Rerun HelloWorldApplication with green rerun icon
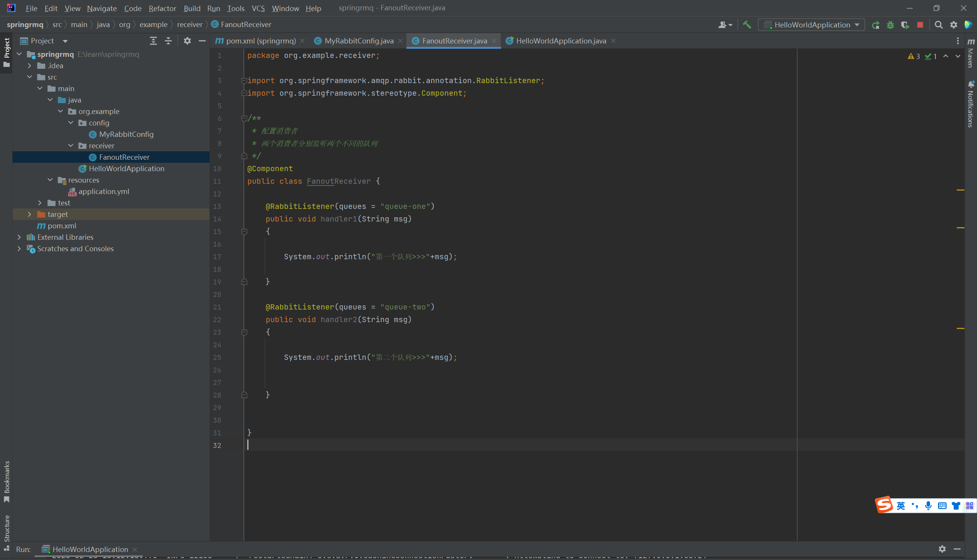977x560 pixels. point(875,25)
